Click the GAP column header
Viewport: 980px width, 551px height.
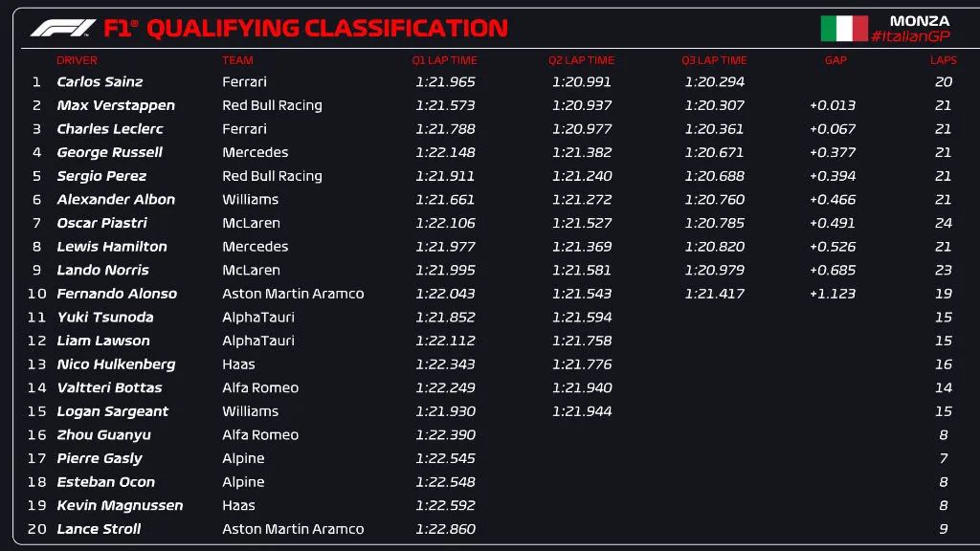tap(835, 60)
